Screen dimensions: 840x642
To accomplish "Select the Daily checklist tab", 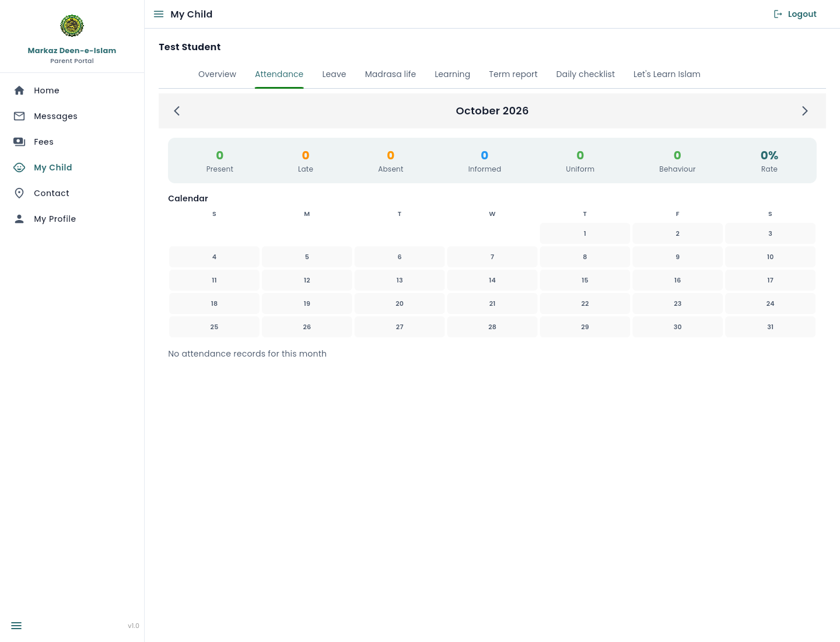I will coord(586,74).
